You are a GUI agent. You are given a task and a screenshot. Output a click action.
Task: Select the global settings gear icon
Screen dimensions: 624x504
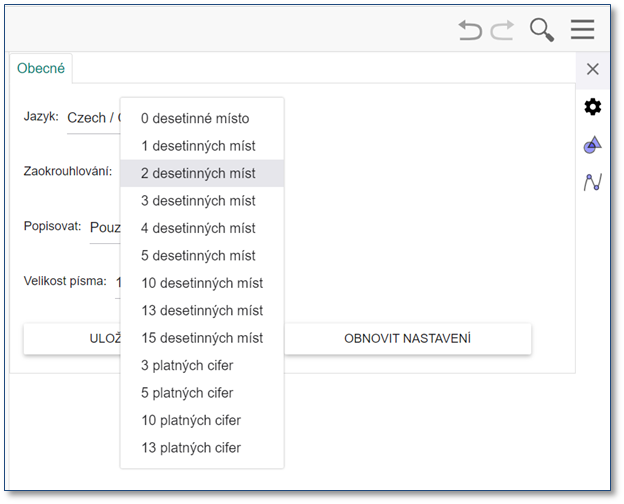[x=593, y=107]
